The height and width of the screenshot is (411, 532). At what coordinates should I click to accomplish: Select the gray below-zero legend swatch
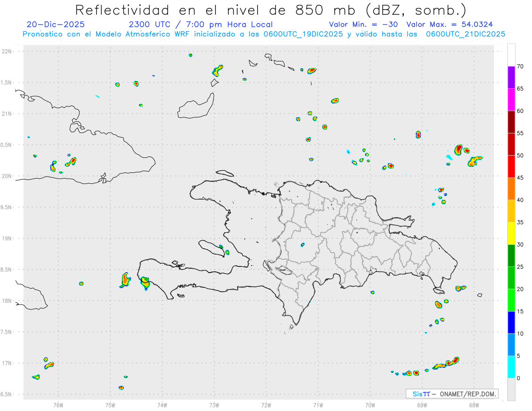(x=511, y=389)
